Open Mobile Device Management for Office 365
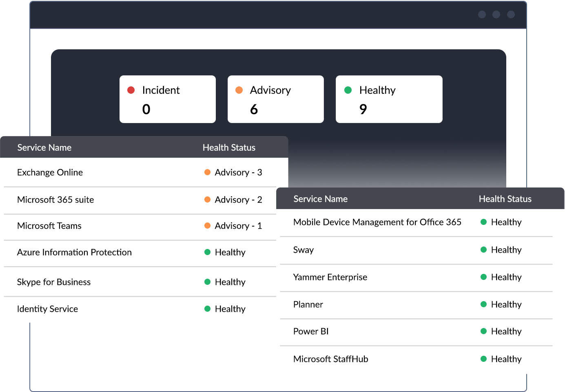The width and height of the screenshot is (565, 392). (377, 222)
